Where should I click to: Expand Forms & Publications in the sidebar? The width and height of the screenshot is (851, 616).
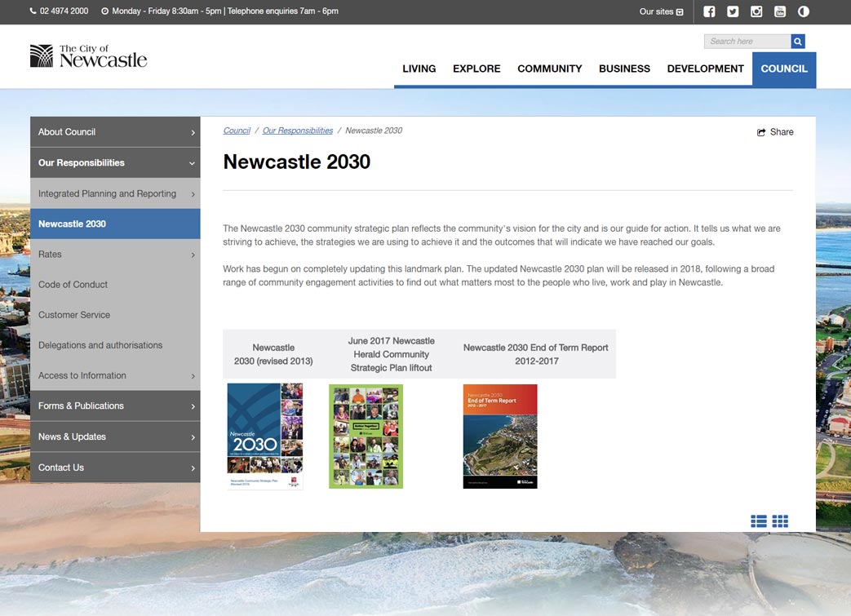pyautogui.click(x=81, y=405)
